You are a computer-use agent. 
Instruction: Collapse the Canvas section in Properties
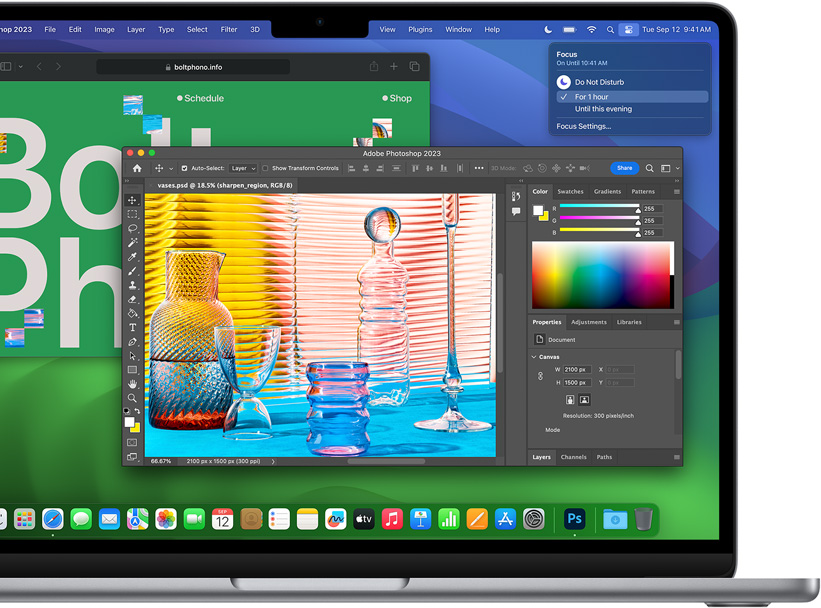(534, 357)
